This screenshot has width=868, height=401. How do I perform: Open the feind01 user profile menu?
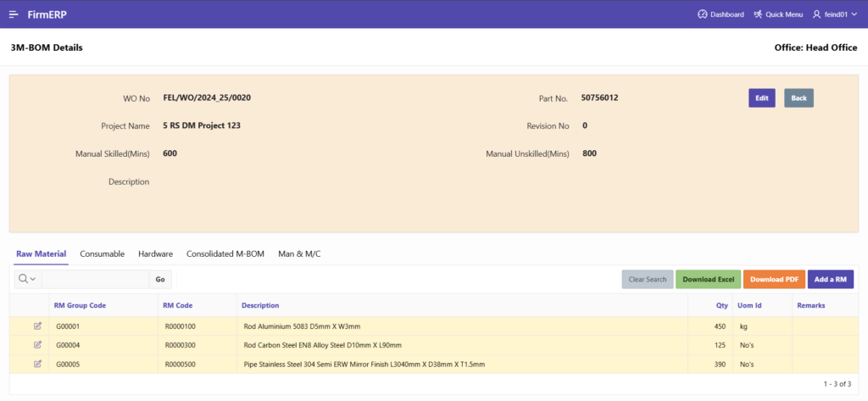pyautogui.click(x=835, y=14)
